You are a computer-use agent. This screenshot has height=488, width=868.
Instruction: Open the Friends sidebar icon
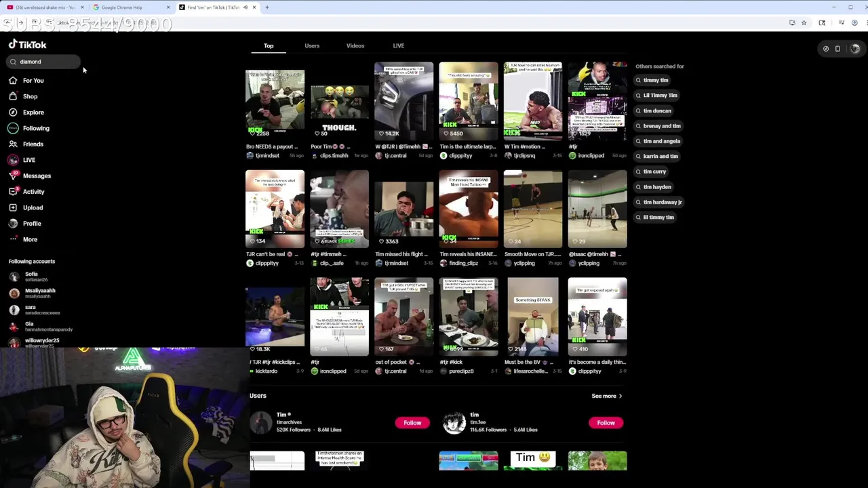click(x=13, y=144)
